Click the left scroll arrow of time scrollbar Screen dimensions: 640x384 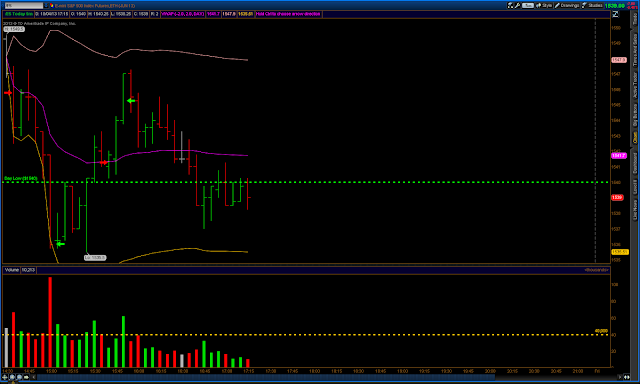coord(34,377)
